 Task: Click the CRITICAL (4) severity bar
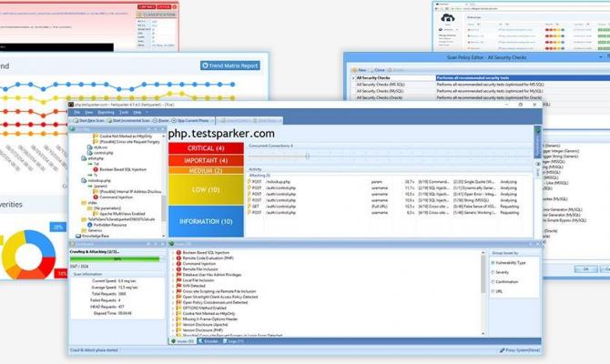point(206,148)
